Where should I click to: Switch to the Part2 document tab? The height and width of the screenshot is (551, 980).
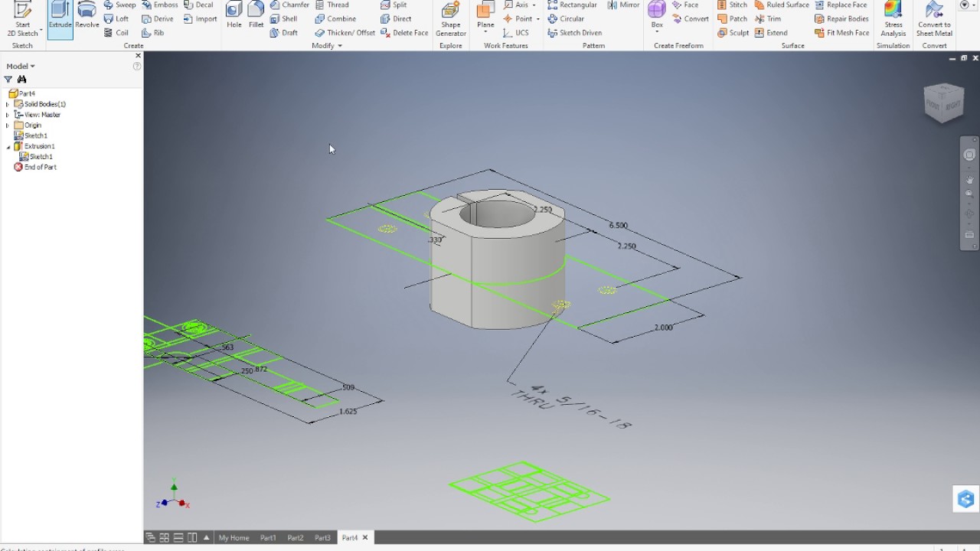tap(295, 537)
